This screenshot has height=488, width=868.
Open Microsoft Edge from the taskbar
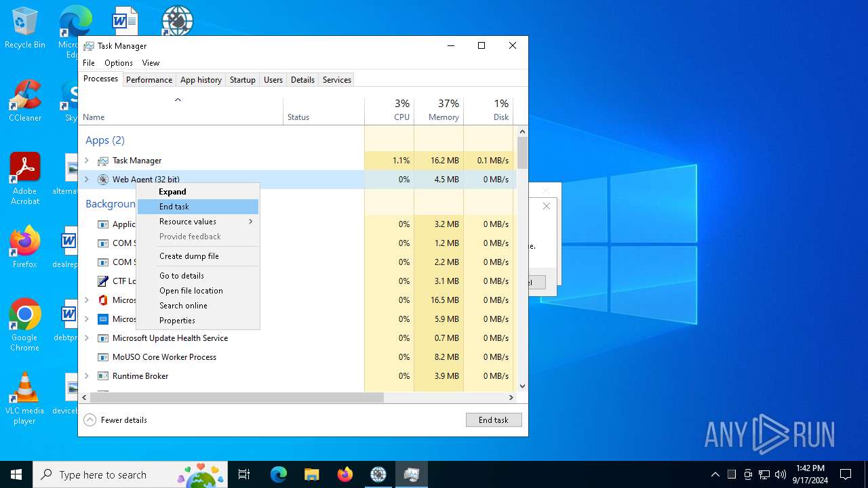(x=279, y=474)
